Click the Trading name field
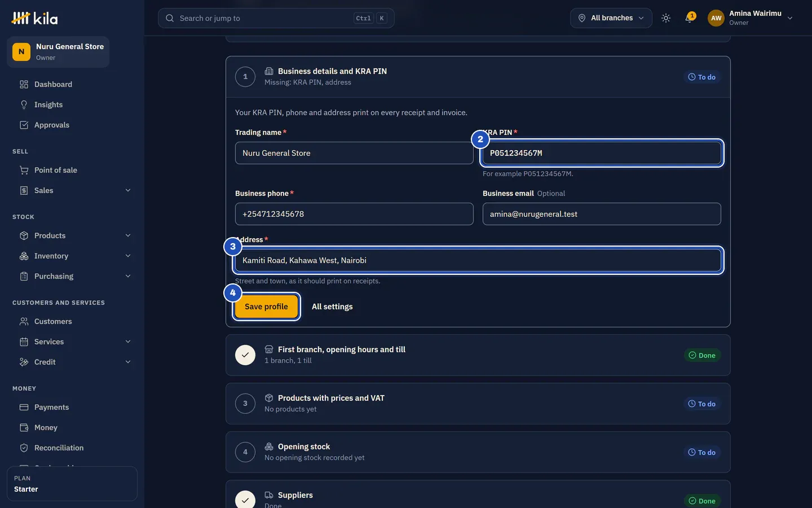The height and width of the screenshot is (508, 812). pyautogui.click(x=354, y=153)
